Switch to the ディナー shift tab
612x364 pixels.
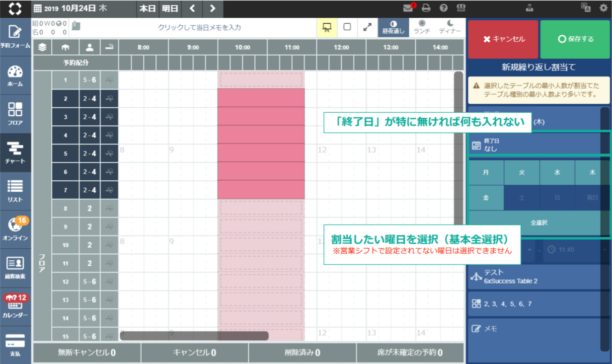pos(450,27)
